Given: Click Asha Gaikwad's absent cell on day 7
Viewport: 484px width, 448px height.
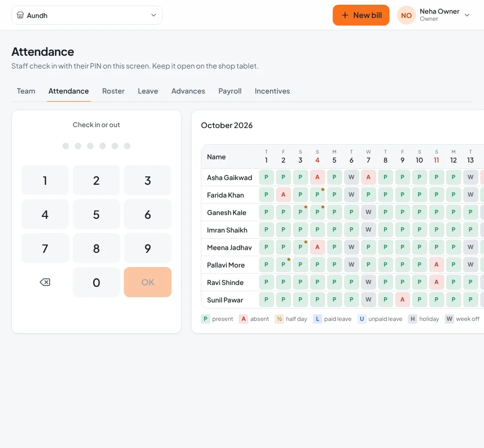Looking at the screenshot, I should coord(368,177).
